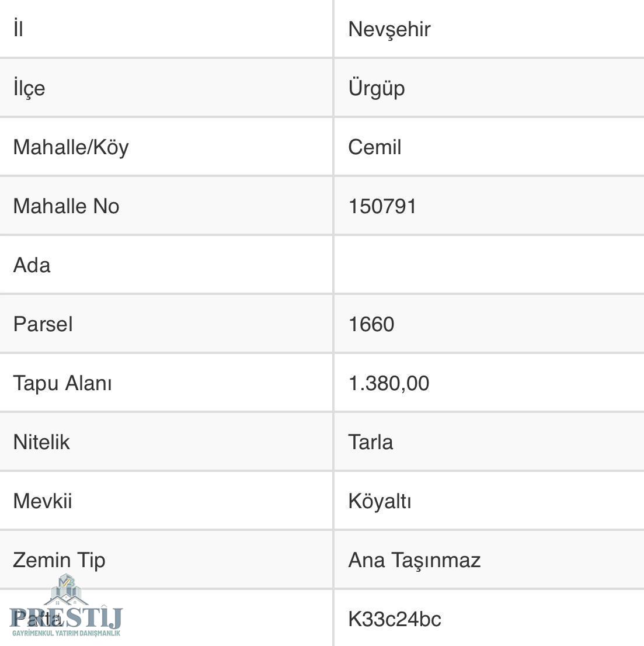644x646 pixels.
Task: Click the Nevşehir province value
Action: tap(389, 29)
